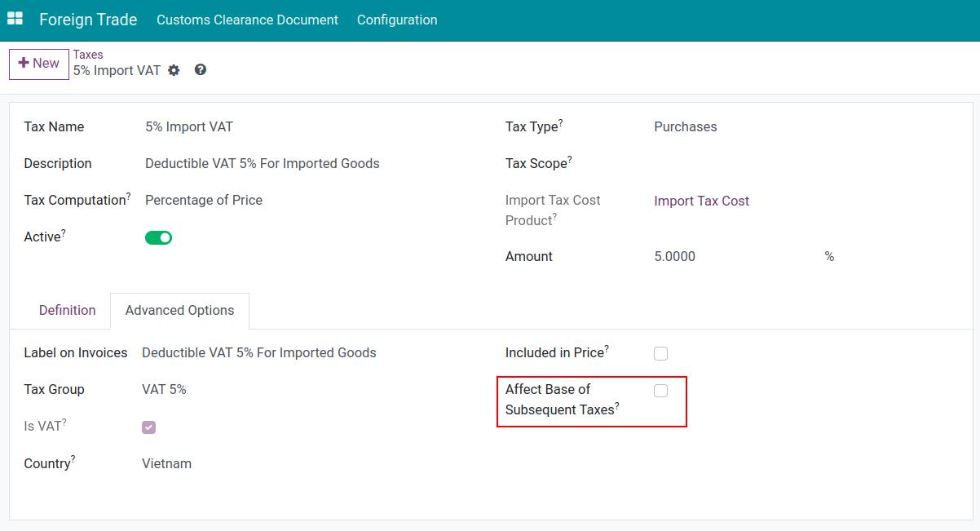This screenshot has height=531, width=980.
Task: Click the Foreign Trade app title
Action: (x=88, y=20)
